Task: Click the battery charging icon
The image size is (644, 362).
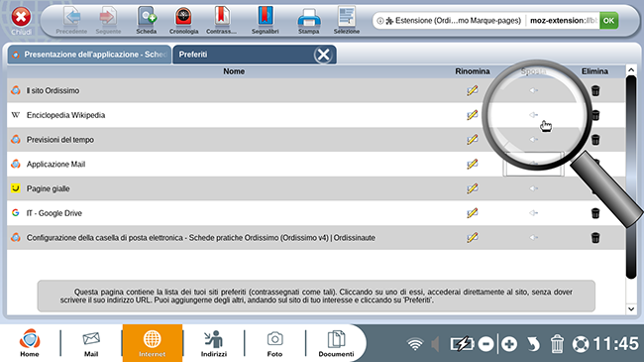Action: (462, 344)
